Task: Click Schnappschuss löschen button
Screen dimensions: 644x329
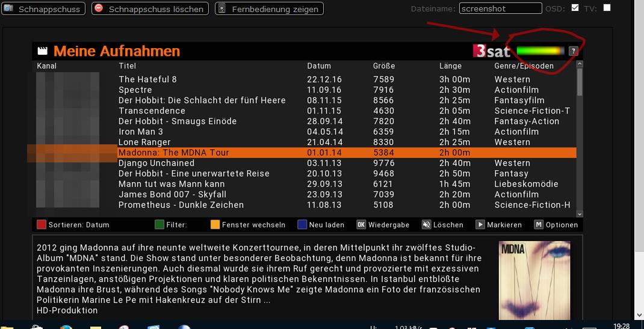Action: click(x=150, y=9)
